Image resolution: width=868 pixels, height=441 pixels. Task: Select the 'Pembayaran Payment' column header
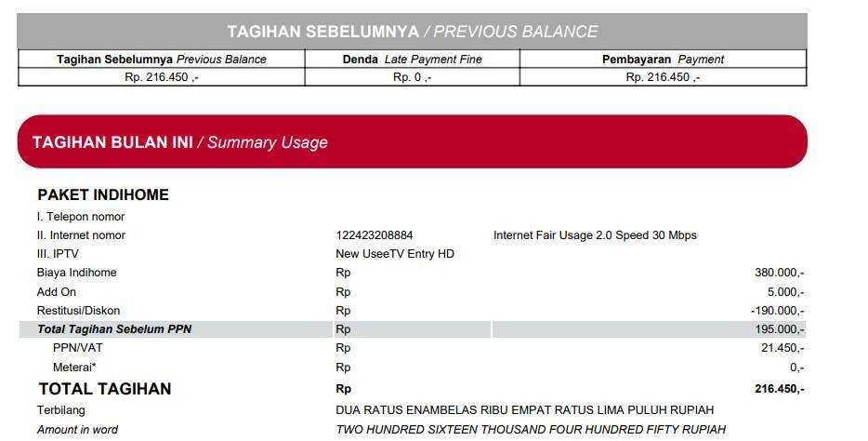(x=663, y=60)
